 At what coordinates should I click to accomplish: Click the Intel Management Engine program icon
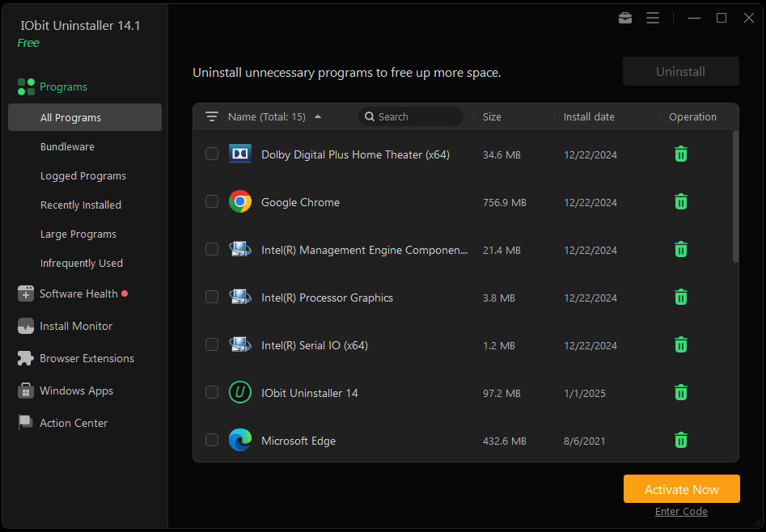(240, 249)
